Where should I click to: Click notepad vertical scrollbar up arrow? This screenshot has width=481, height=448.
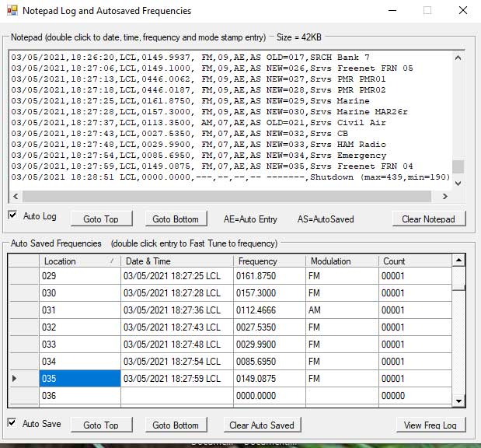(458, 58)
